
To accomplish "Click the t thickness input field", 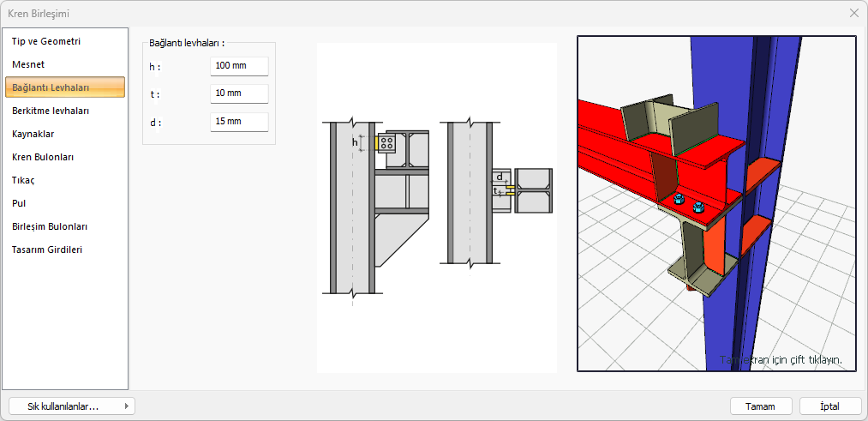I will tap(239, 93).
